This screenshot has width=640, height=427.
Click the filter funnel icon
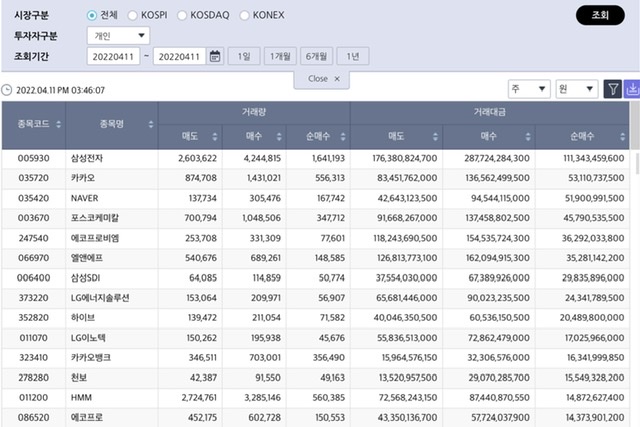pos(613,89)
